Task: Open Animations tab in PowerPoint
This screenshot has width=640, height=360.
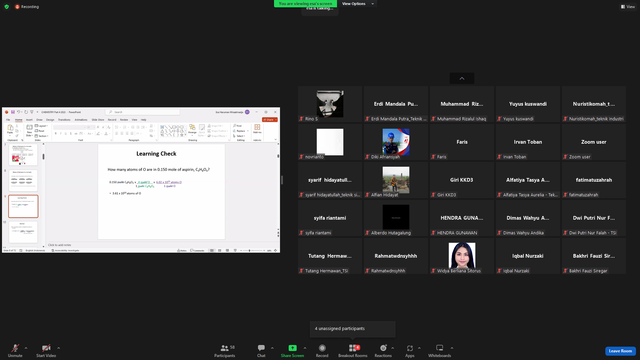Action: 81,120
